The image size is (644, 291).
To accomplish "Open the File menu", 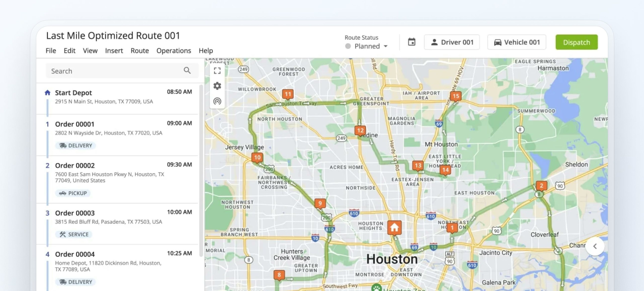I will pyautogui.click(x=51, y=51).
